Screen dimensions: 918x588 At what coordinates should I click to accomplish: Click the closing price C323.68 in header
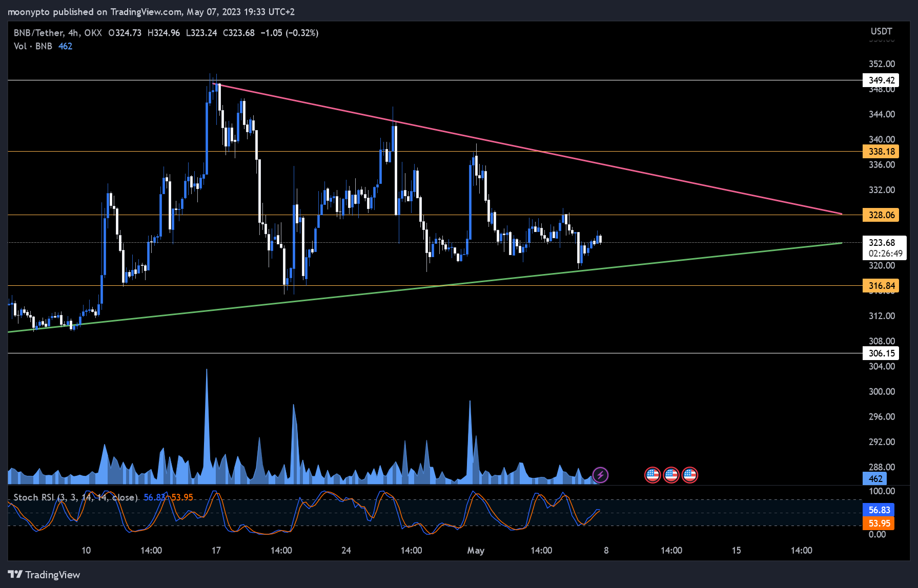pos(239,33)
